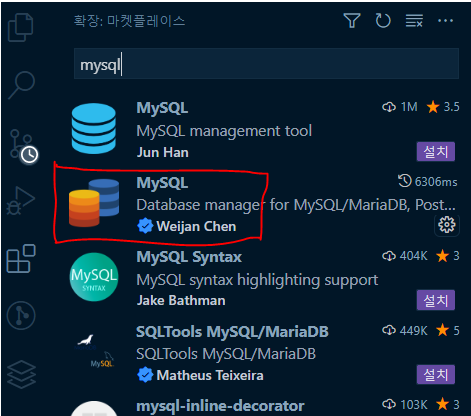Click the 'MySQL management tool' description

pyautogui.click(x=224, y=131)
